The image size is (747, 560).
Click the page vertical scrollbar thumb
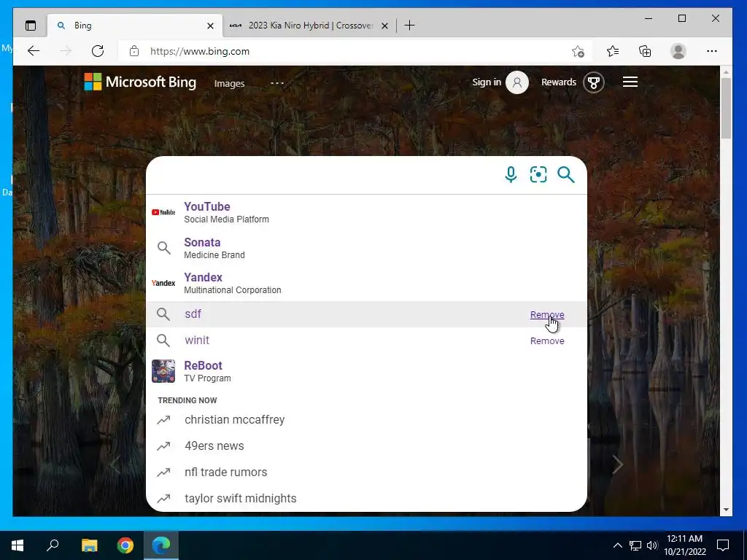[726, 108]
